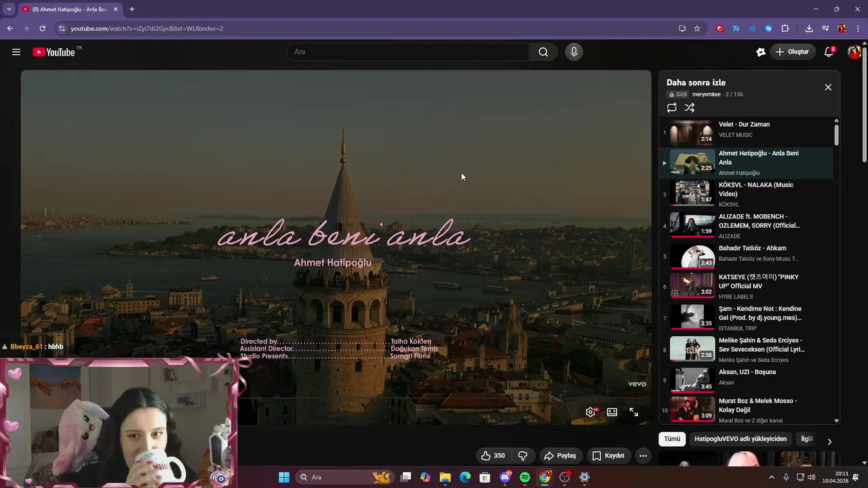Save the video with Kaydet
The width and height of the screenshot is (868, 488).
click(x=608, y=455)
